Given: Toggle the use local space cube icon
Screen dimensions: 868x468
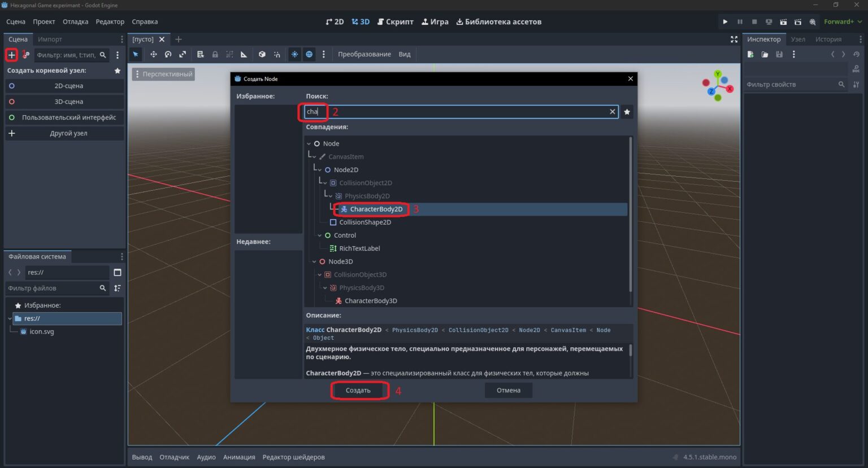Looking at the screenshot, I should 262,54.
